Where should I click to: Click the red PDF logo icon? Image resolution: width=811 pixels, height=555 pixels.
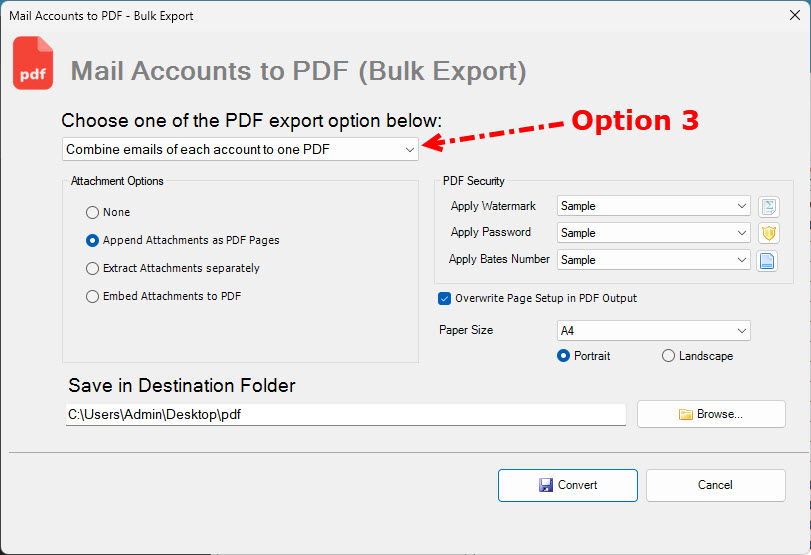point(33,64)
